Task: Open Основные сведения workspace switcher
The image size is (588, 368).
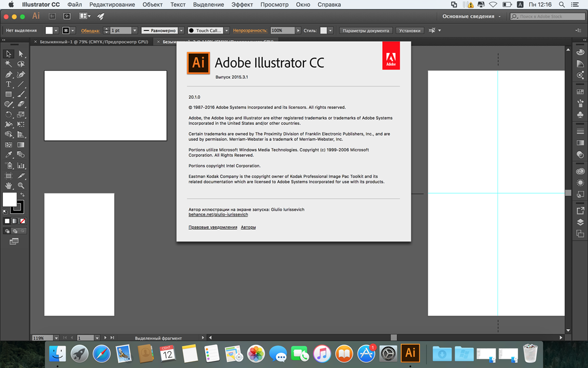Action: 472,16
